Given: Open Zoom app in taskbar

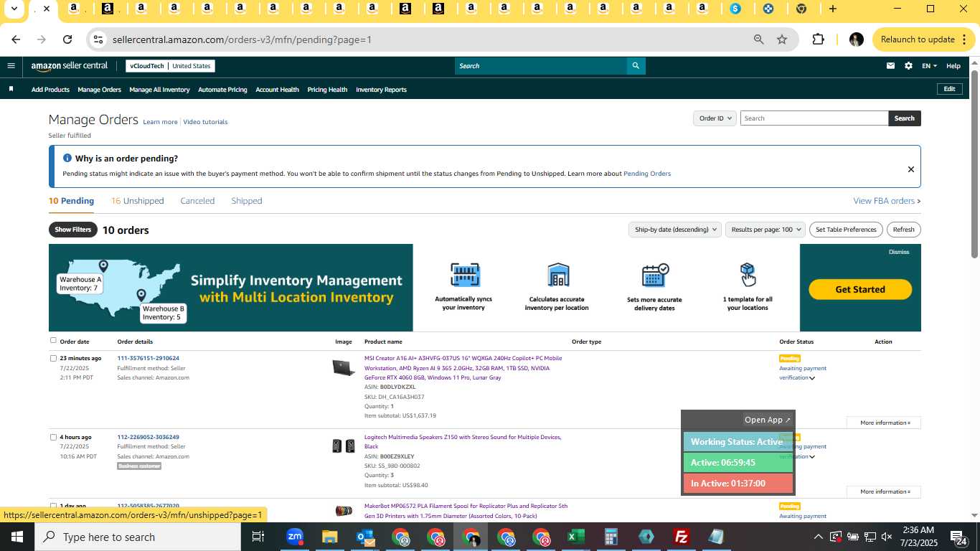Looking at the screenshot, I should point(294,537).
